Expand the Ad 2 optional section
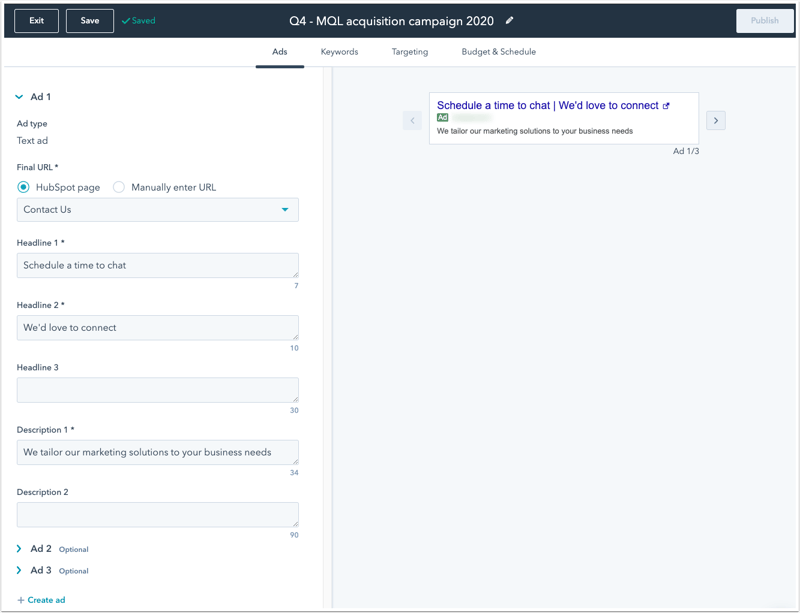 19,549
